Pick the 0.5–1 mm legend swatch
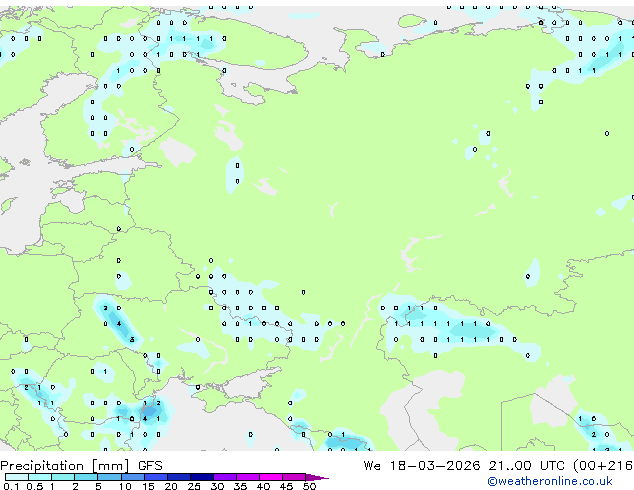 click(x=40, y=477)
